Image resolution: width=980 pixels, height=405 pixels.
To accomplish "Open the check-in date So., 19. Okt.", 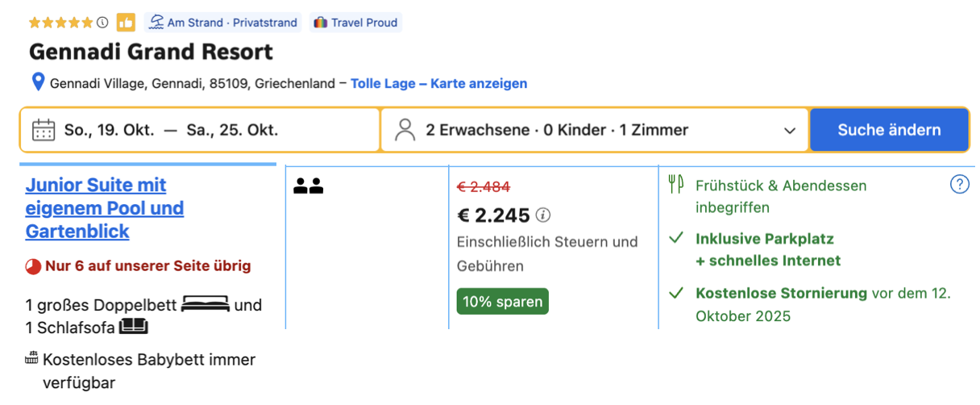I will click(109, 130).
